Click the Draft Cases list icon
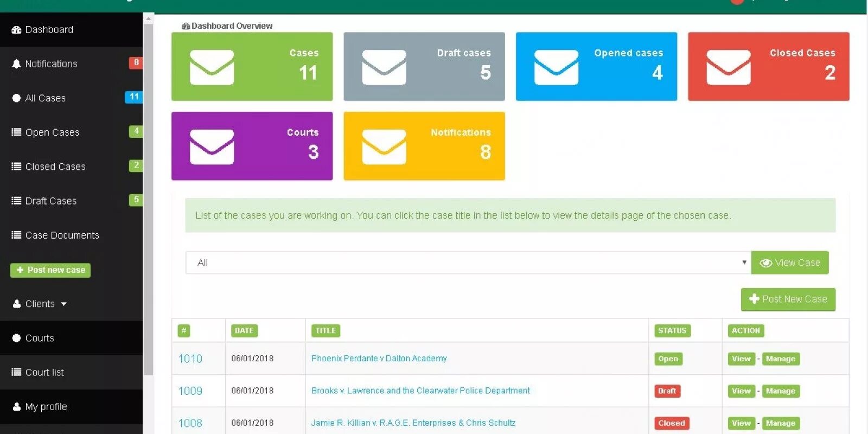 point(16,201)
